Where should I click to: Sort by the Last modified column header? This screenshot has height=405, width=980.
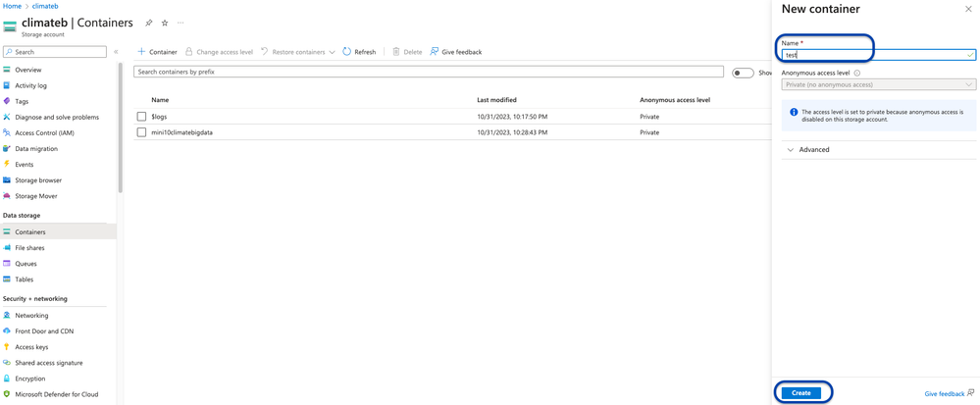click(497, 100)
